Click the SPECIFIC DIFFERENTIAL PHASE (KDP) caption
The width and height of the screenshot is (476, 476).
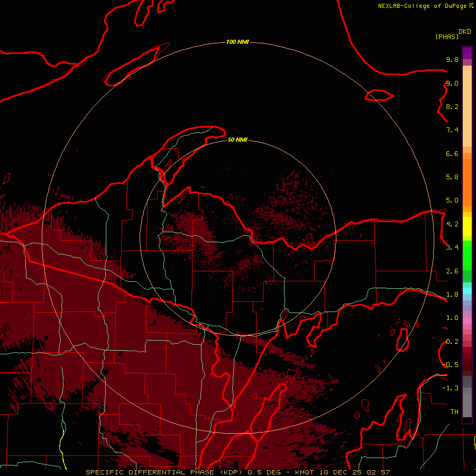tap(166, 472)
